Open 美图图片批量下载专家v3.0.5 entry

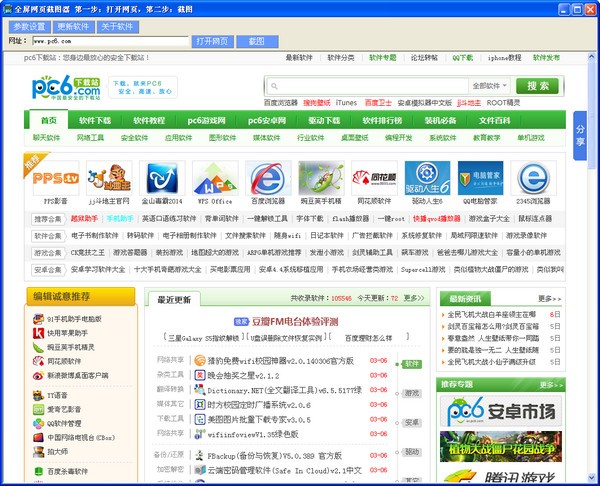259,419
